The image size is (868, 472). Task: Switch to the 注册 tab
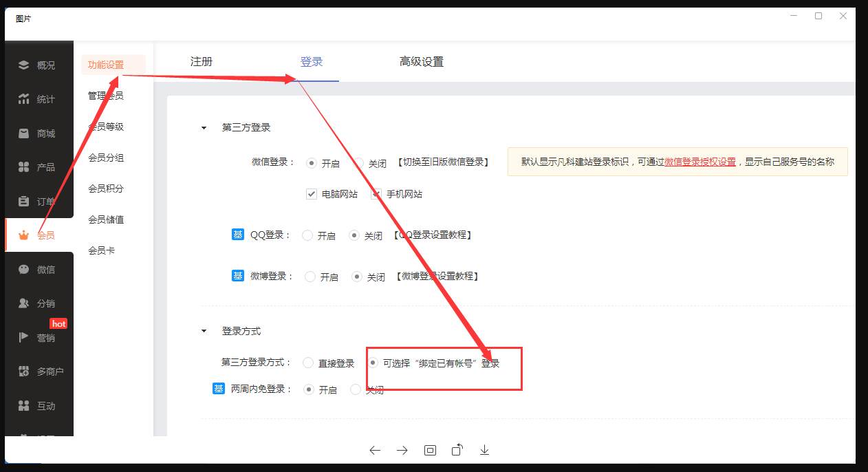pos(202,62)
